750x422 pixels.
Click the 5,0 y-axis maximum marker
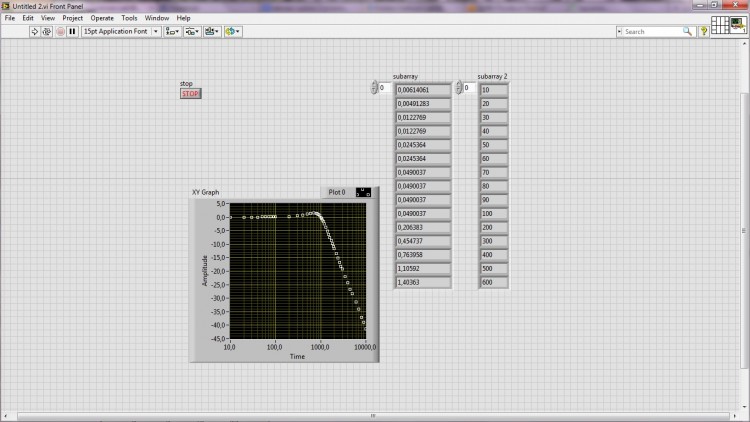(221, 204)
